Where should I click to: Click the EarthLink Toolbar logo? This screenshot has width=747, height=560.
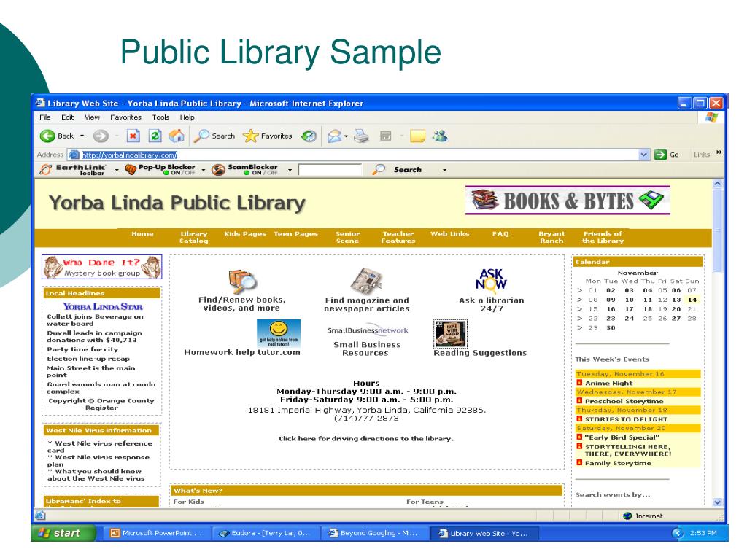point(74,169)
